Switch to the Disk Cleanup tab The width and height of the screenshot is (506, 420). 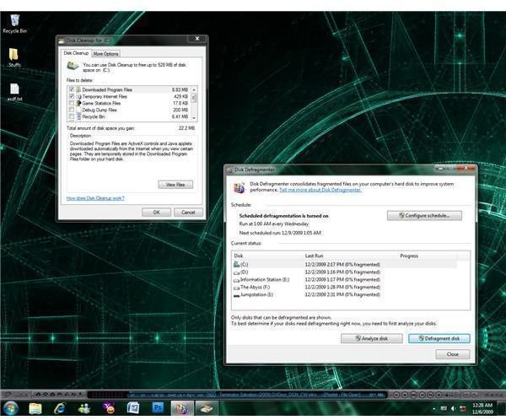[x=76, y=53]
